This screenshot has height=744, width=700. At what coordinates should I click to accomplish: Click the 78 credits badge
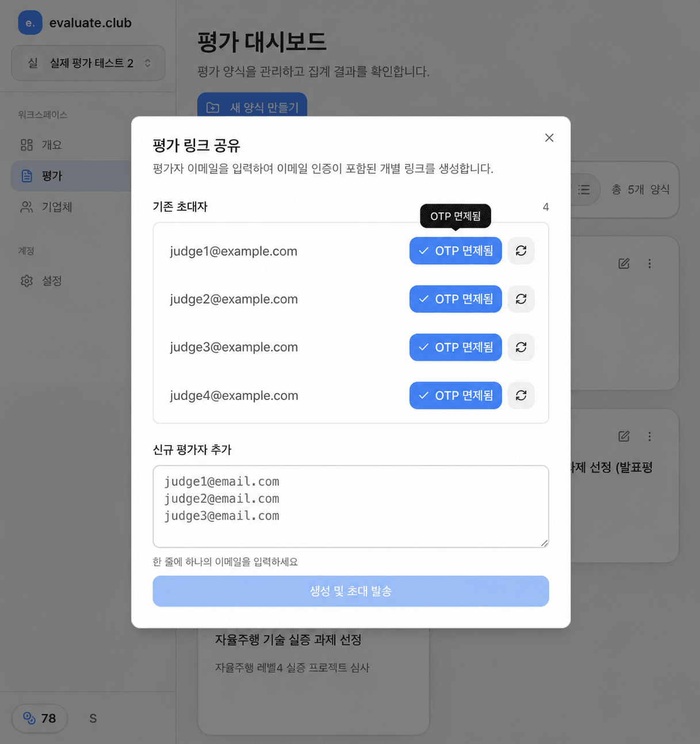[x=39, y=718]
